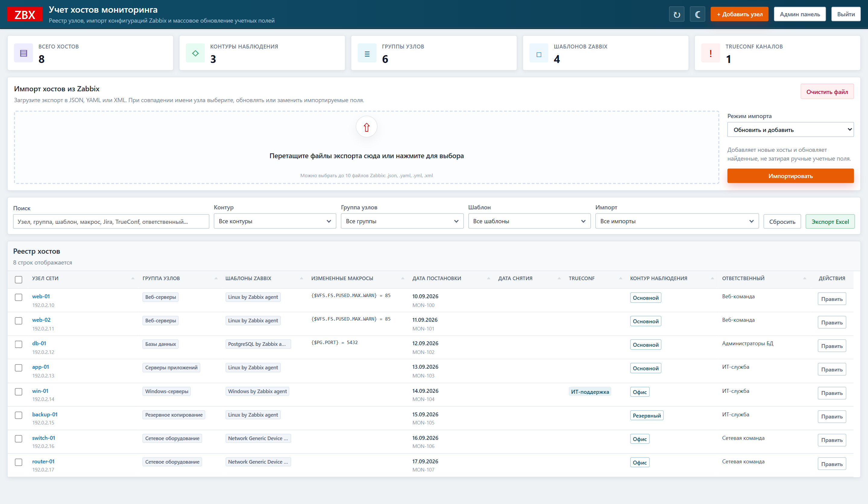Toggle dark mode moon icon

tap(697, 14)
